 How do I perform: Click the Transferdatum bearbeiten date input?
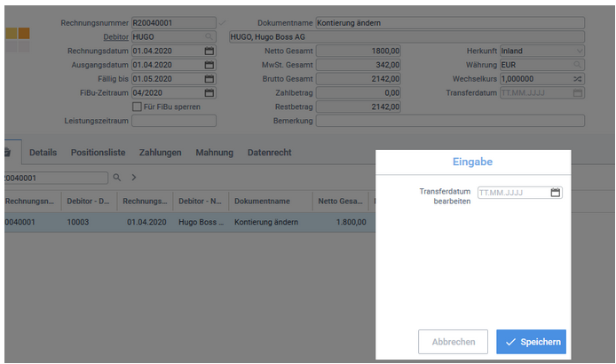[x=512, y=193]
